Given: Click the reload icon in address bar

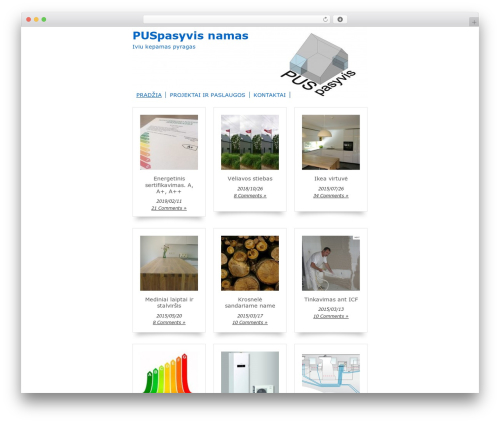Looking at the screenshot, I should tap(325, 19).
